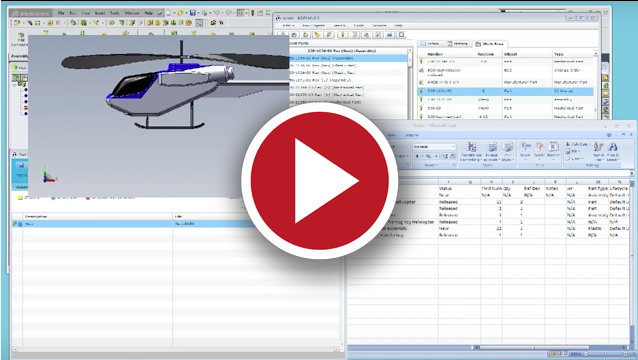Select column H header in the Excel sheet

pos(492,182)
